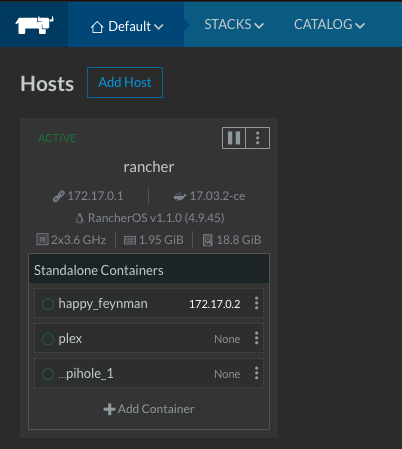The width and height of the screenshot is (402, 449).
Task: Open actions menu for plex container
Action: pos(256,338)
